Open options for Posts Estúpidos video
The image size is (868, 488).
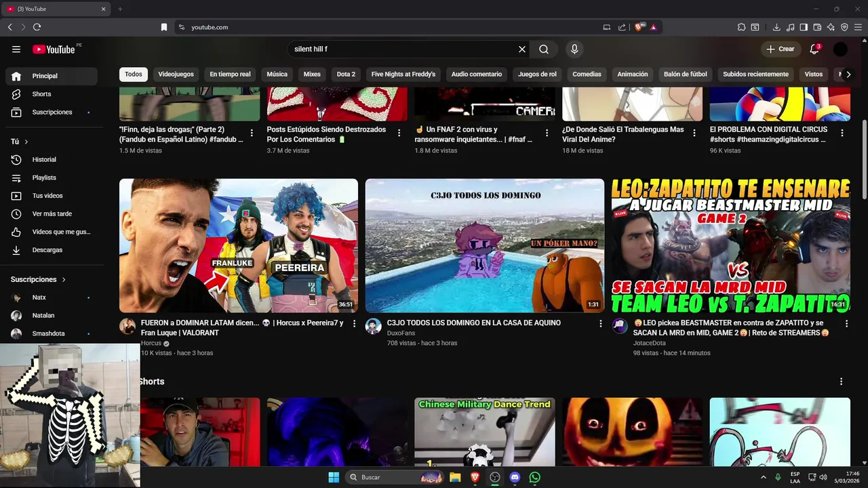[399, 133]
